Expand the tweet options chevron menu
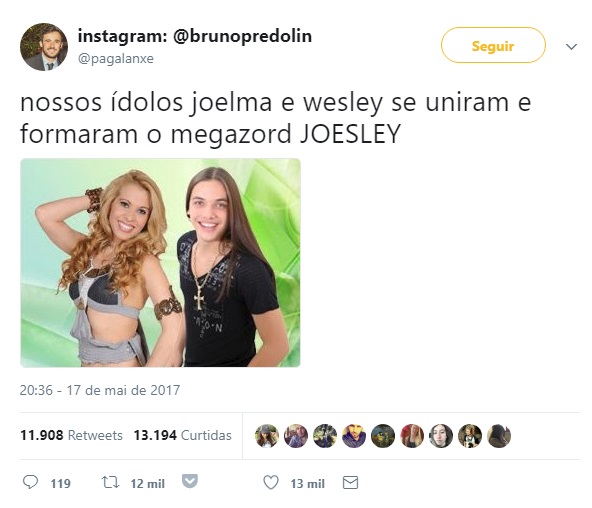This screenshot has height=508, width=592. [571, 46]
